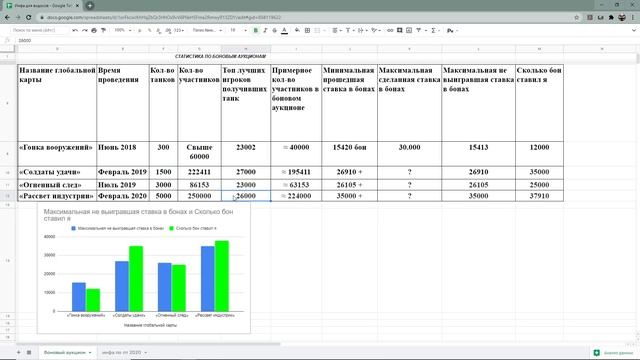Select header cell Время проведения
This screenshot has width=640, height=360.
coord(123,103)
